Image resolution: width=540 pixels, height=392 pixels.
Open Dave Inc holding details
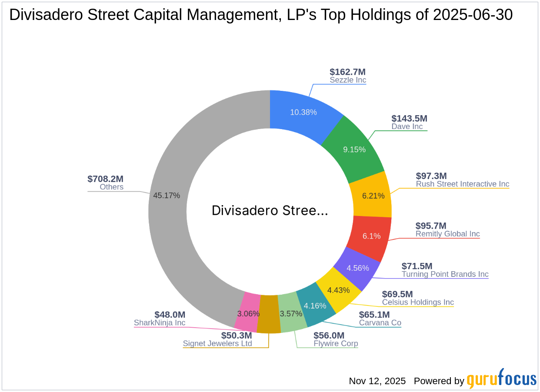point(407,126)
